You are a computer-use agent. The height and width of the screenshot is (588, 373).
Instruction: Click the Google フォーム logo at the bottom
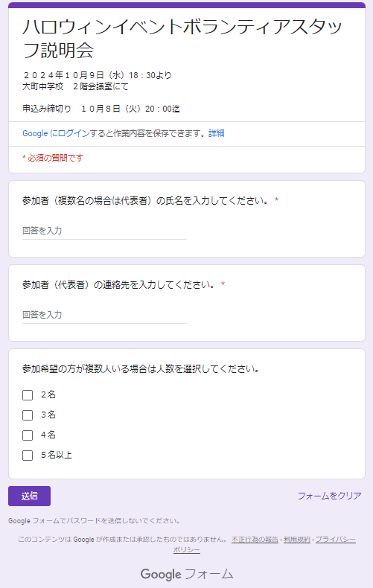click(186, 574)
